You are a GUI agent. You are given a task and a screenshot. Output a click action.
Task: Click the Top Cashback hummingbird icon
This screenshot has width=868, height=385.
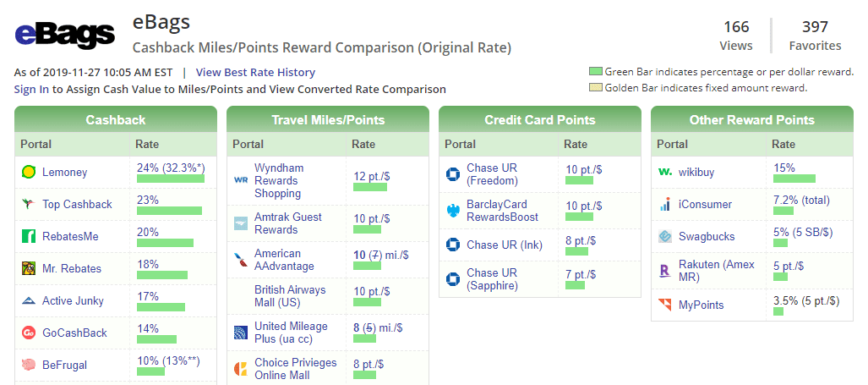(29, 205)
